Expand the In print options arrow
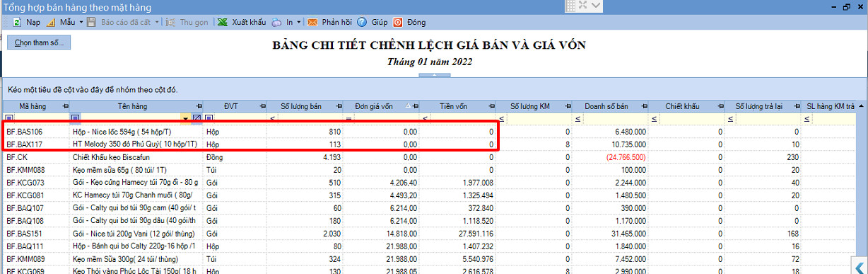 [299, 22]
